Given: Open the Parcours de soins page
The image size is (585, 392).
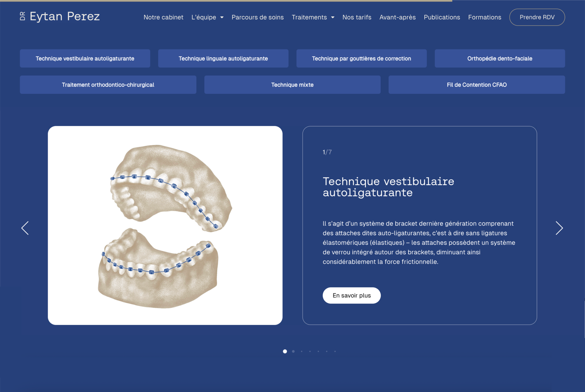Looking at the screenshot, I should [258, 17].
